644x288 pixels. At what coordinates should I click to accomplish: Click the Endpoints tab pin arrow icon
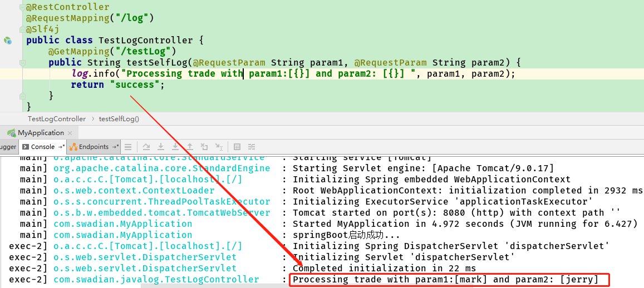[115, 147]
